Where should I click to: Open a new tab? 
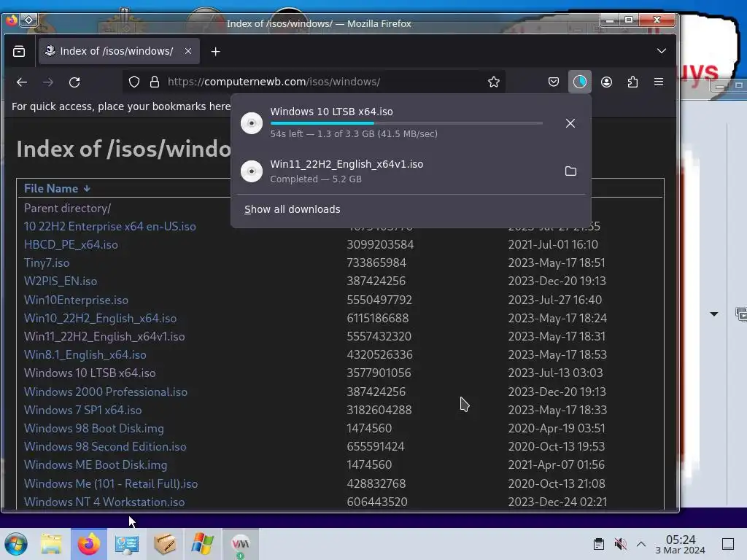pyautogui.click(x=215, y=52)
